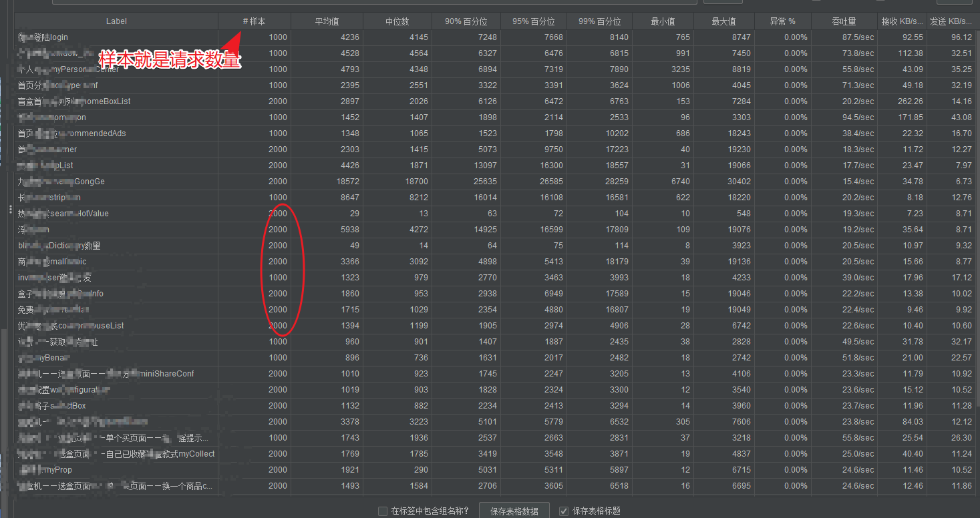Click the received cell 40.40
This screenshot has height=518, width=980.
pyautogui.click(x=913, y=454)
